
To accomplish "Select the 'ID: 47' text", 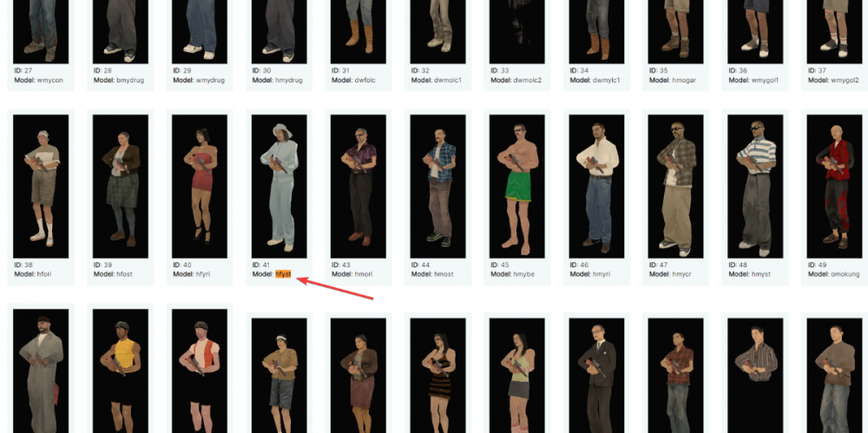I will click(x=659, y=265).
